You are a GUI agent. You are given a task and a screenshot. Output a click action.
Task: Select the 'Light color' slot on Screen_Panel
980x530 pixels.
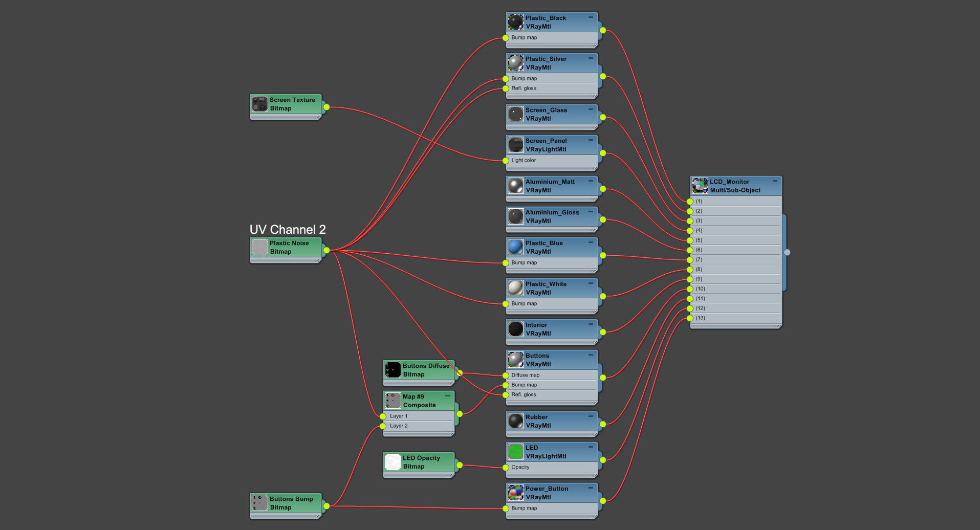(x=552, y=160)
